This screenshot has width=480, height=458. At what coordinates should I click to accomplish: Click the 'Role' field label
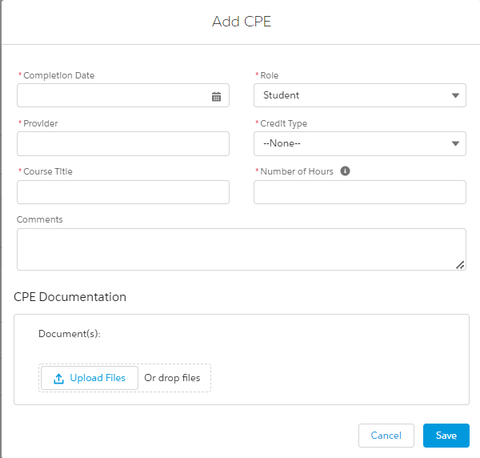[269, 75]
